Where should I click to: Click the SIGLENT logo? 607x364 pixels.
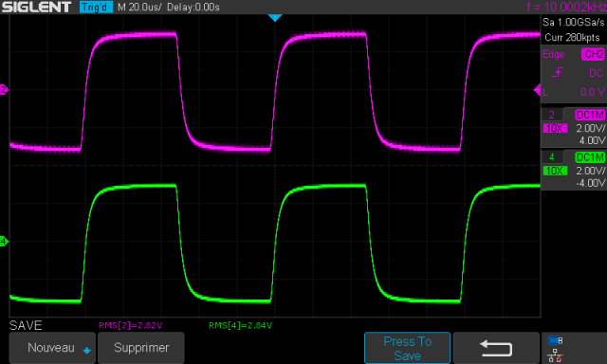pyautogui.click(x=36, y=7)
